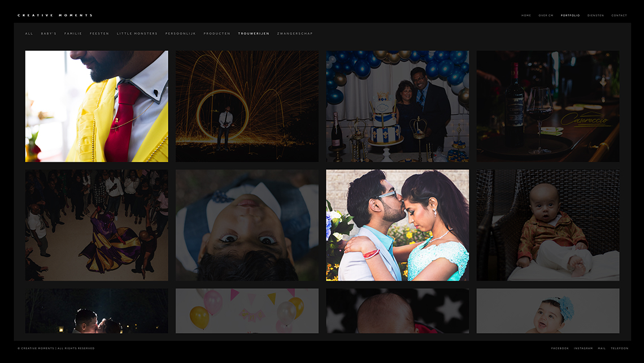Open the Over CM page
Viewport: 644px width, 363px height.
click(546, 15)
